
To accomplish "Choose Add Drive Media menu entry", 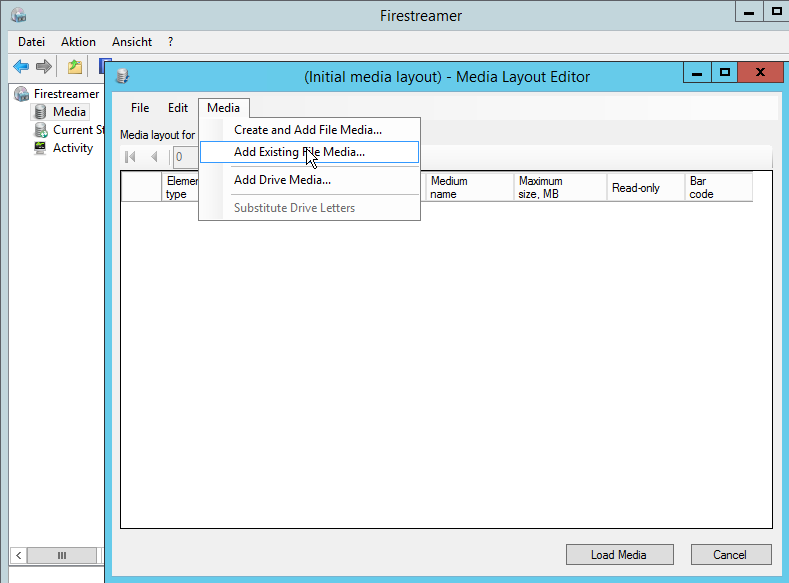I will click(282, 180).
